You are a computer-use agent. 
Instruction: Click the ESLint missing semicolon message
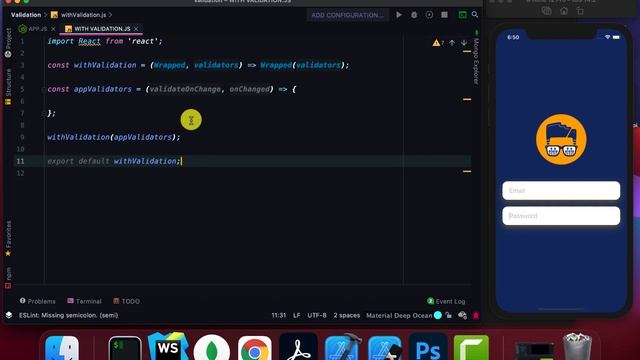[69, 315]
